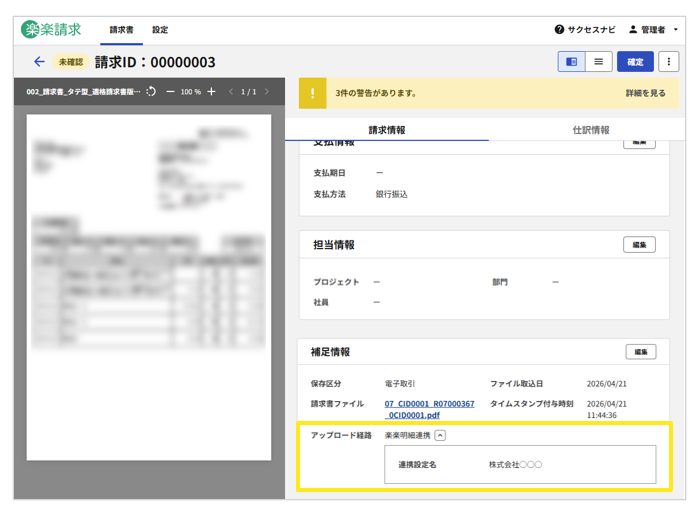
Task: Click the 楽楽請求 logo
Action: (51, 29)
